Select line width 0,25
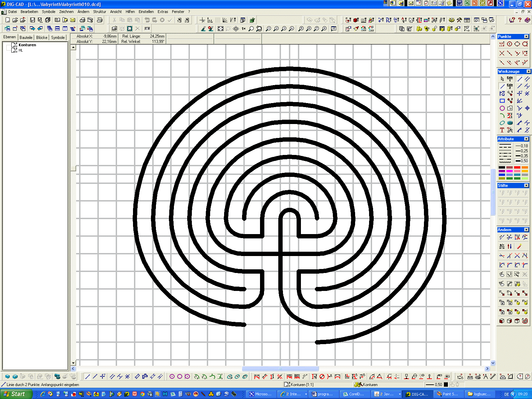The image size is (532, 399). click(x=522, y=151)
